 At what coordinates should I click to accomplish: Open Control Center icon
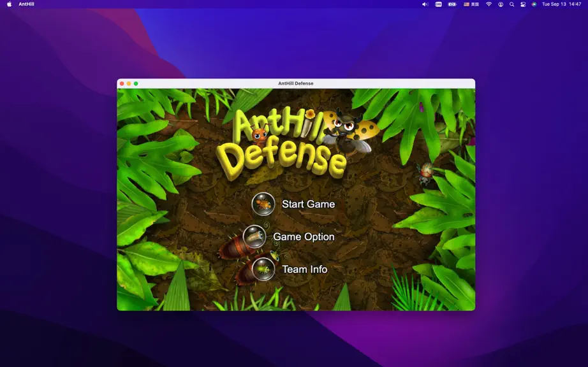(x=523, y=4)
